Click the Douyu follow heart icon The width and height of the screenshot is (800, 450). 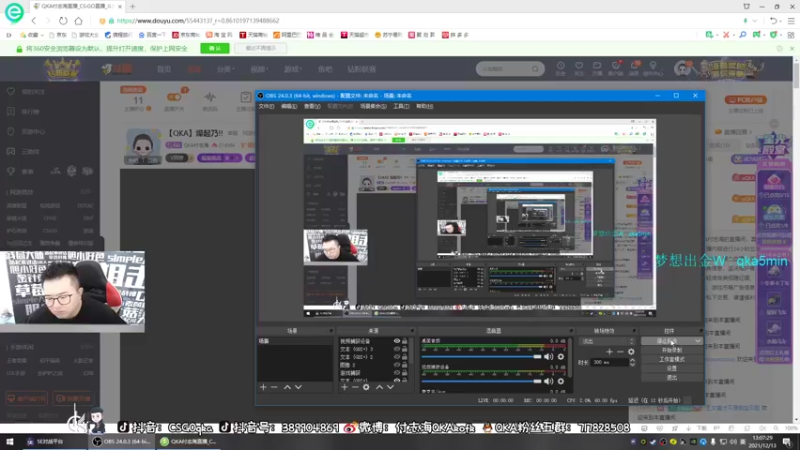tap(579, 66)
